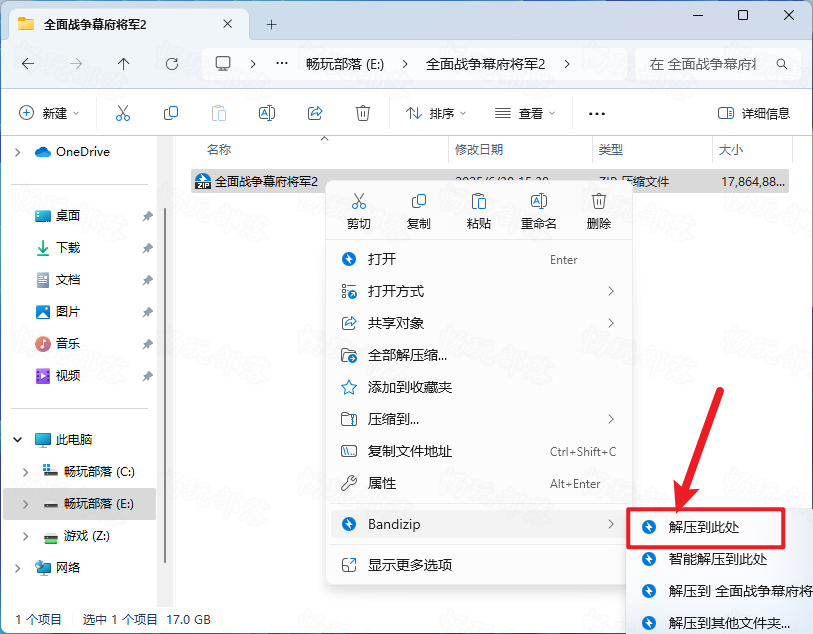Open 畅玩部落 (E:) in the address bar
This screenshot has height=634, width=813.
click(x=345, y=64)
